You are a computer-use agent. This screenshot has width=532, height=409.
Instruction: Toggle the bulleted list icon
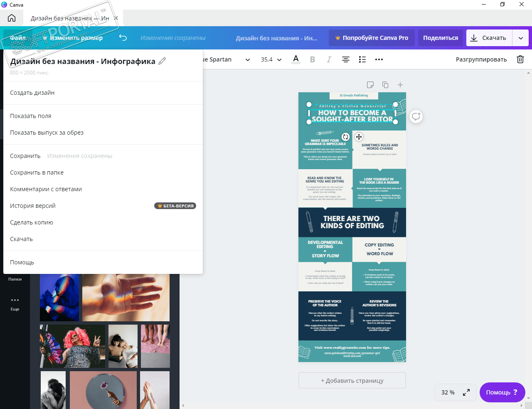362,59
